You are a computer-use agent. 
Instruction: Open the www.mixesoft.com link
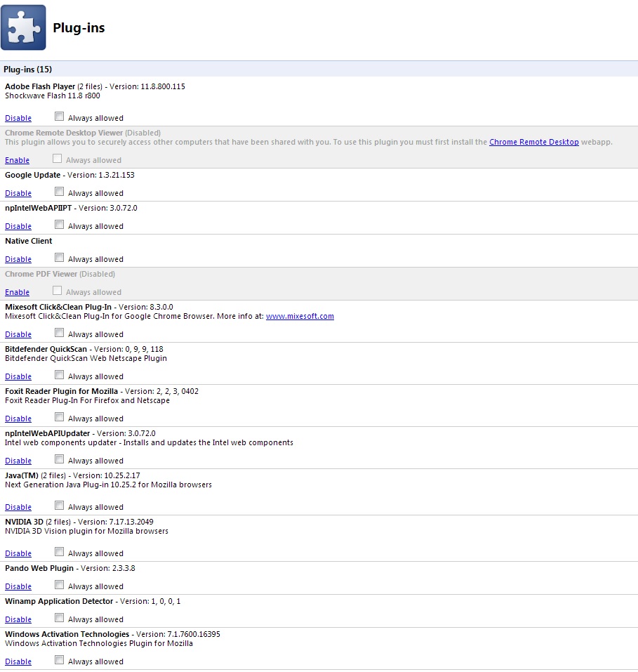click(x=300, y=316)
